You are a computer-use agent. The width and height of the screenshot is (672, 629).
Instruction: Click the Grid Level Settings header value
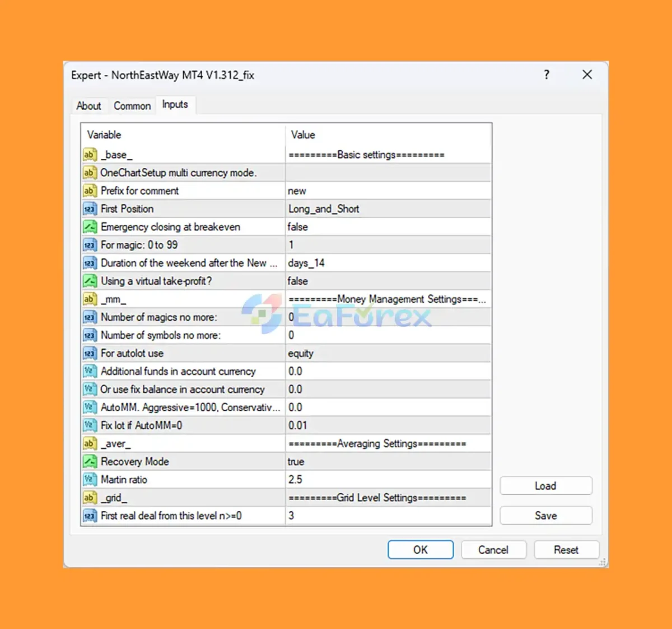[x=388, y=497]
